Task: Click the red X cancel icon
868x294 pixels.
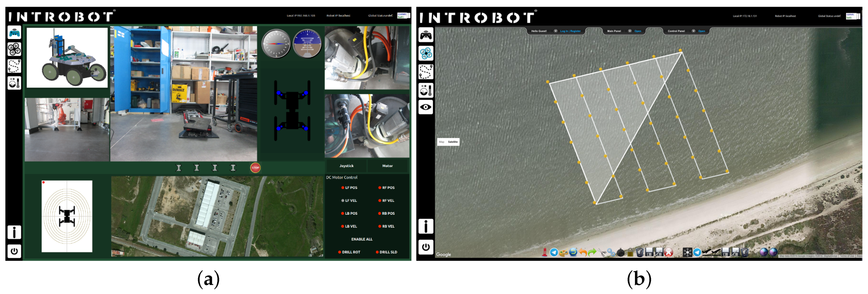Action: pos(669,252)
